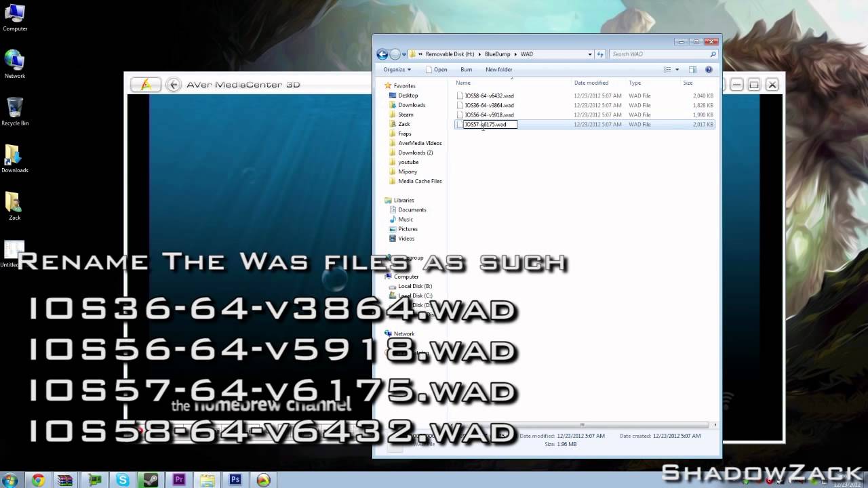Select Network desktop icon
This screenshot has width=868, height=488.
tap(15, 64)
